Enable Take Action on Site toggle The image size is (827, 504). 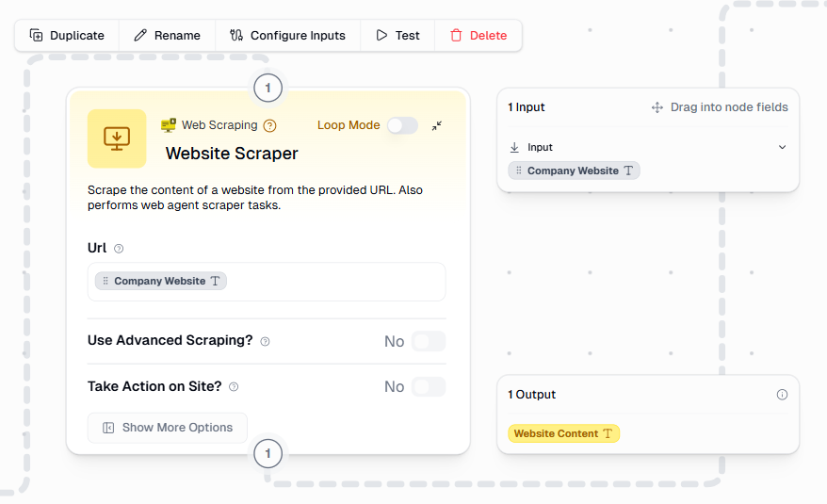429,387
